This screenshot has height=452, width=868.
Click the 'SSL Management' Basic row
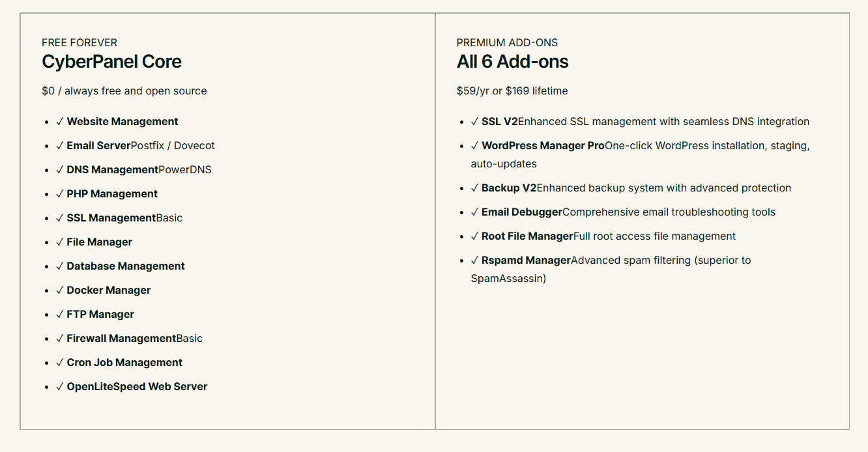[119, 218]
